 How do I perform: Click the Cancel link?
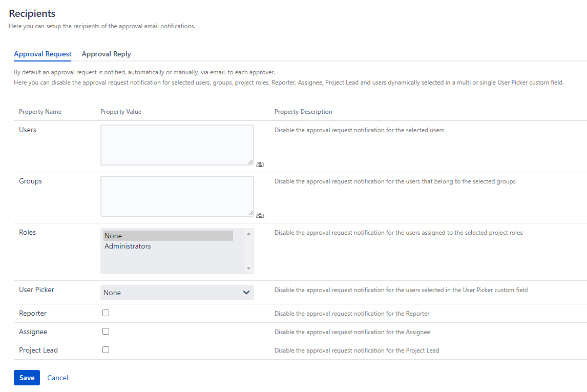[x=57, y=378]
